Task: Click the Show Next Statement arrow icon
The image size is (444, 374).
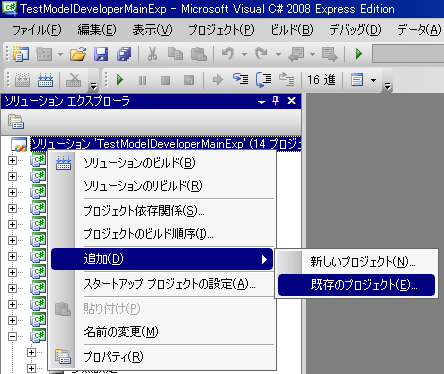Action: click(x=218, y=80)
